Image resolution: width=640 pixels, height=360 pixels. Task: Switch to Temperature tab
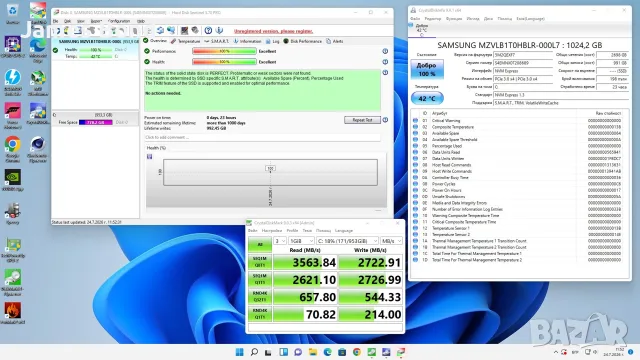click(x=185, y=41)
